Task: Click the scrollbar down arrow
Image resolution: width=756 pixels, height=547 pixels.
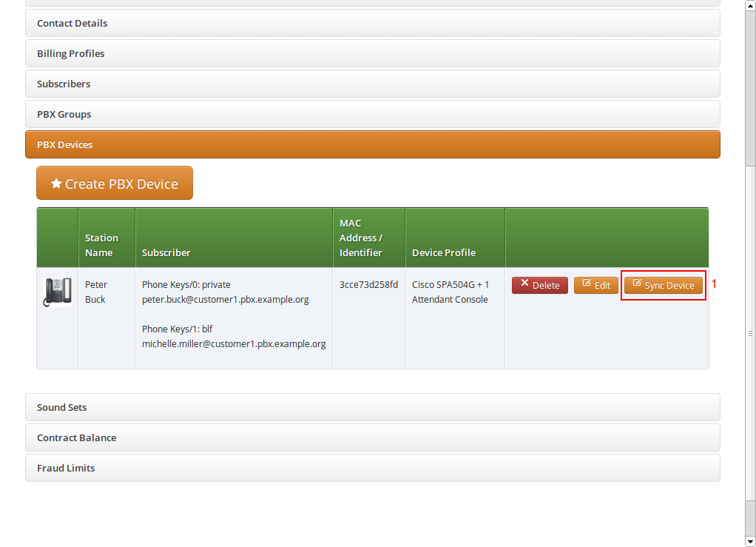Action: tap(750, 541)
